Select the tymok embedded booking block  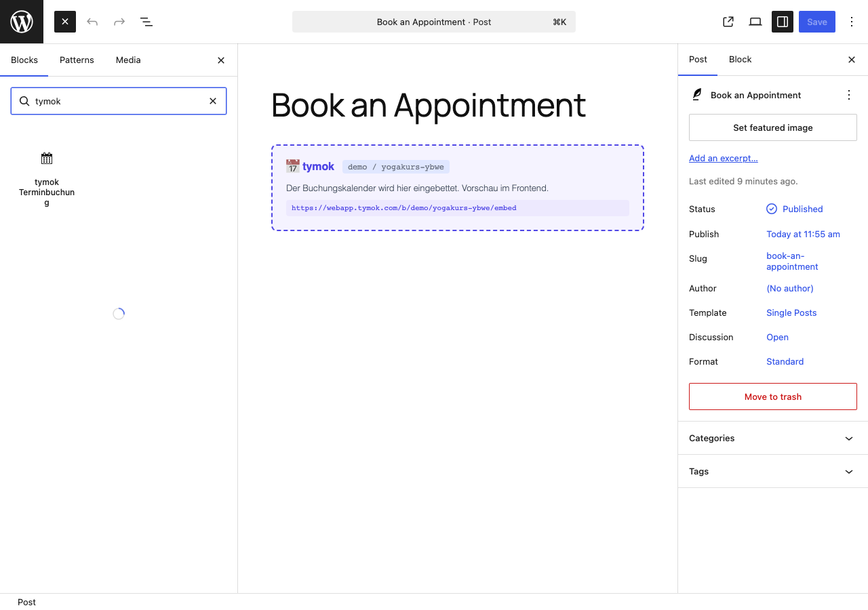(458, 188)
